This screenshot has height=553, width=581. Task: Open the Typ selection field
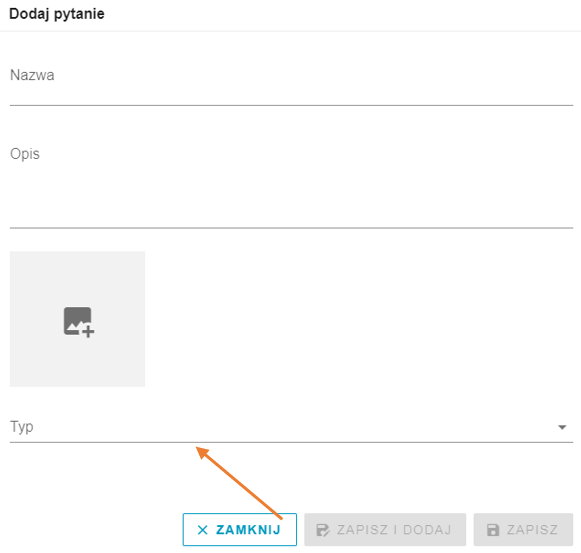click(x=291, y=427)
